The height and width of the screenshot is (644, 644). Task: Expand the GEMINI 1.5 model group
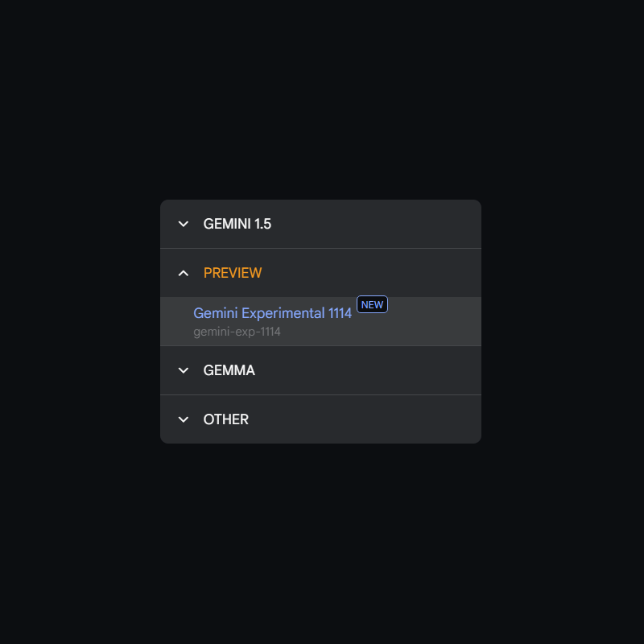click(x=320, y=224)
